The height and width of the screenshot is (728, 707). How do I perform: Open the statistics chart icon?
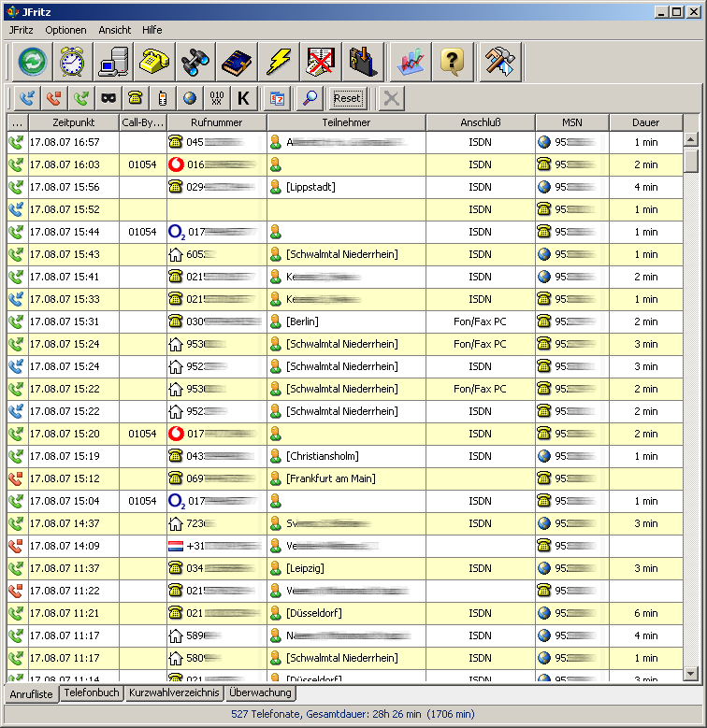[411, 62]
